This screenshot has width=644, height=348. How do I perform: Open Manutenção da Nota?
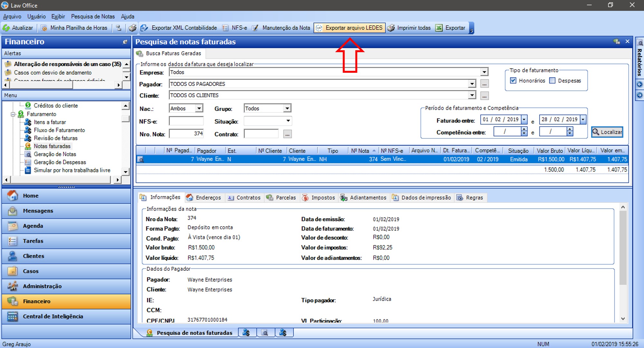click(x=281, y=28)
